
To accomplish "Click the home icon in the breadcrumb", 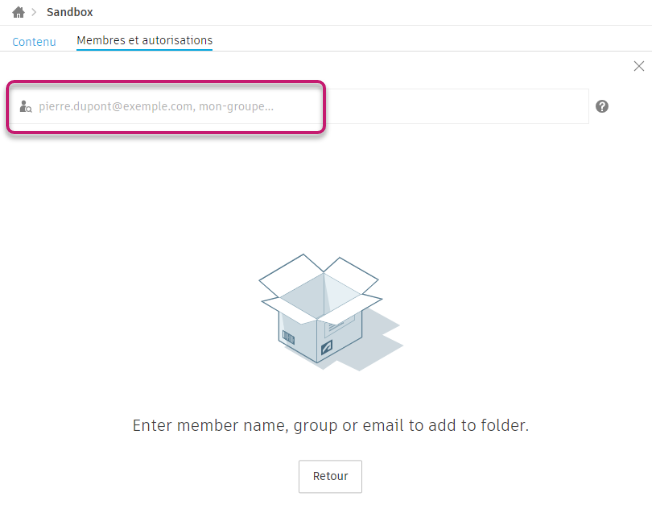I will click(18, 12).
